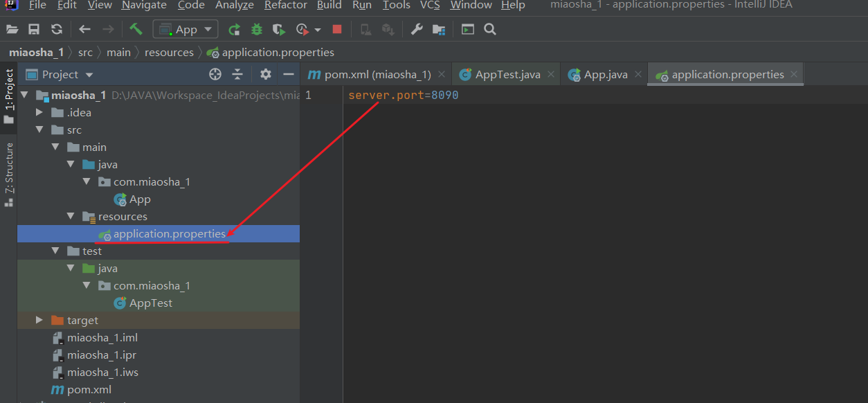Toggle the 1: Project tool window

tap(8, 96)
